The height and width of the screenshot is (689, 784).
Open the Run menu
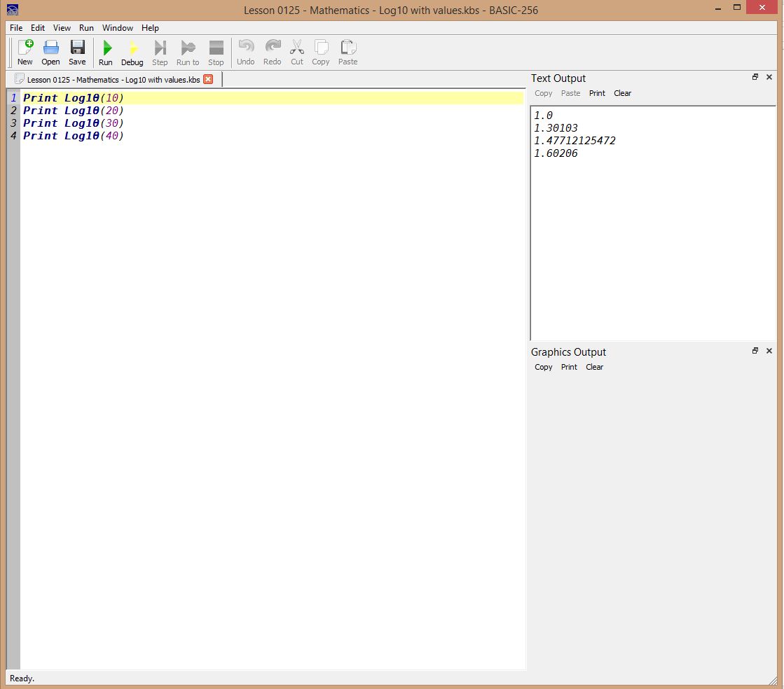[x=86, y=28]
